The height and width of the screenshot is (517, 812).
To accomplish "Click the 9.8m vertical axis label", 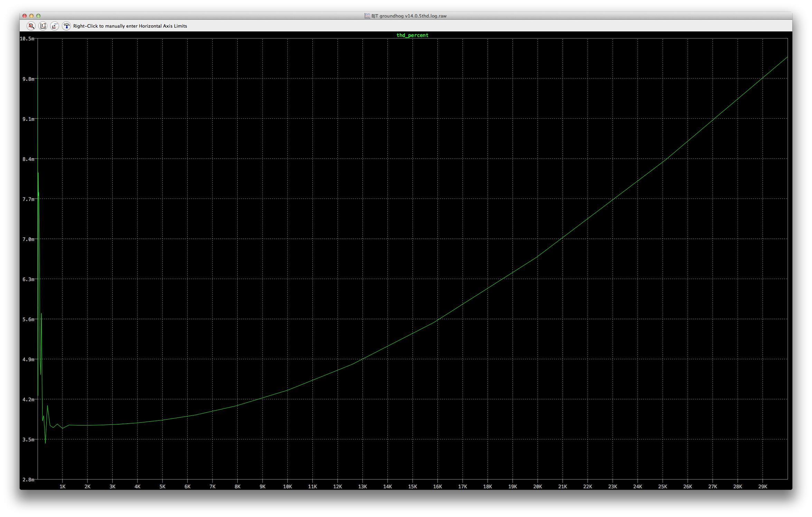I will [29, 79].
